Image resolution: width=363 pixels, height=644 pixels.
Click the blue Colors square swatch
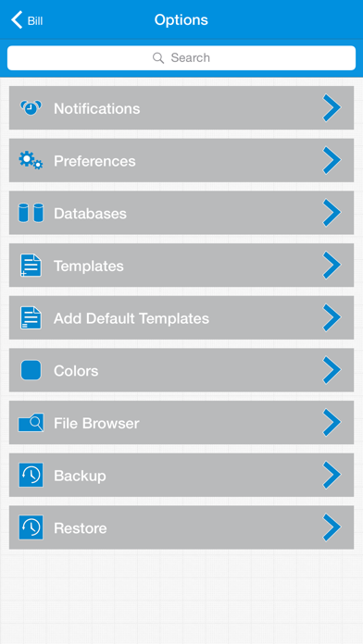[31, 370]
